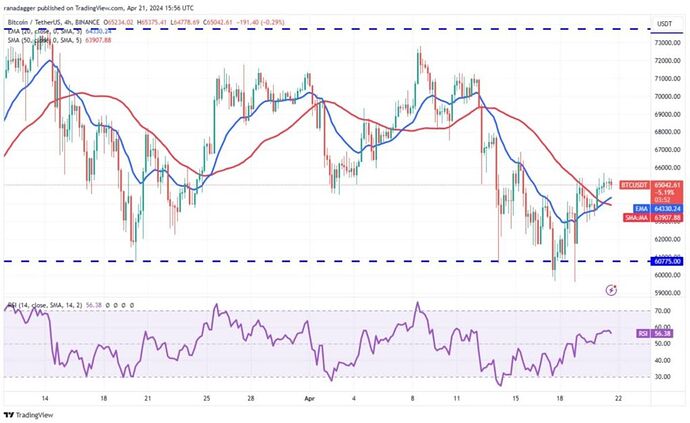Click the blue EMA axis tag
Screen dimensions: 690x423
pos(641,209)
